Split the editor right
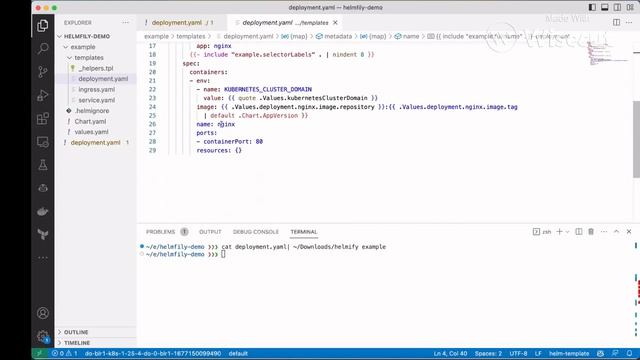 [x=616, y=23]
